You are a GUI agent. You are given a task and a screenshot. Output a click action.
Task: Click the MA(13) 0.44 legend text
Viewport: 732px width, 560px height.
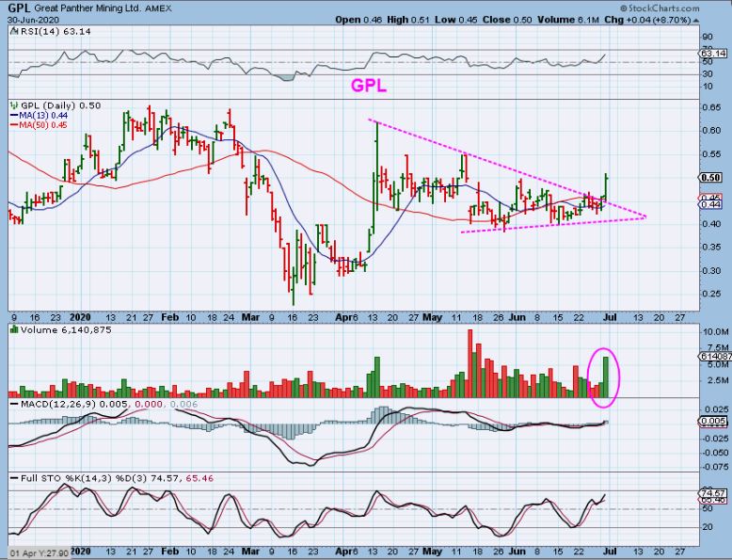[x=43, y=116]
